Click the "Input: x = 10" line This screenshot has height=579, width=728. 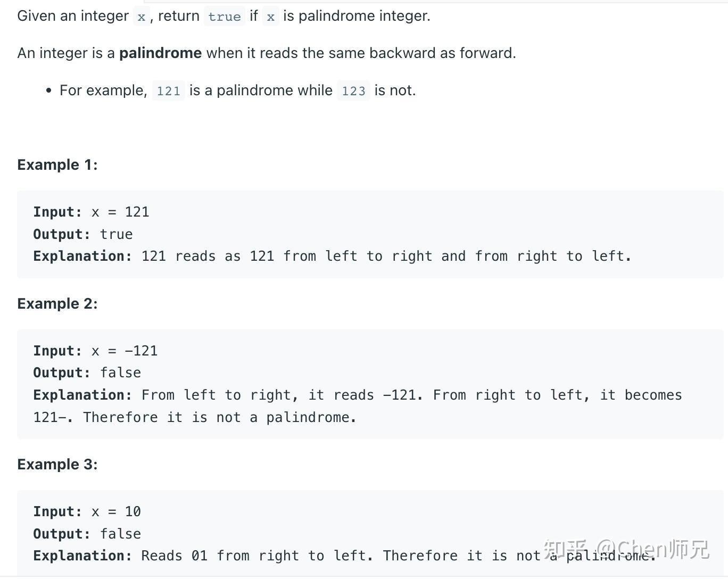click(87, 512)
